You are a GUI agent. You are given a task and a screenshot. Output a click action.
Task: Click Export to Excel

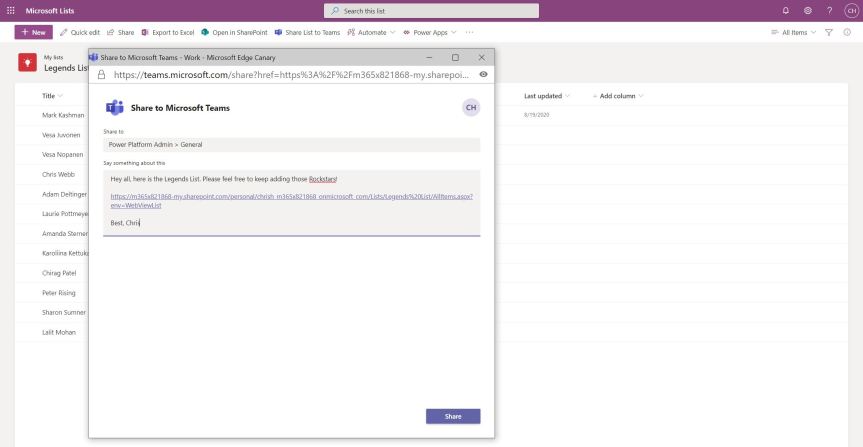click(168, 32)
